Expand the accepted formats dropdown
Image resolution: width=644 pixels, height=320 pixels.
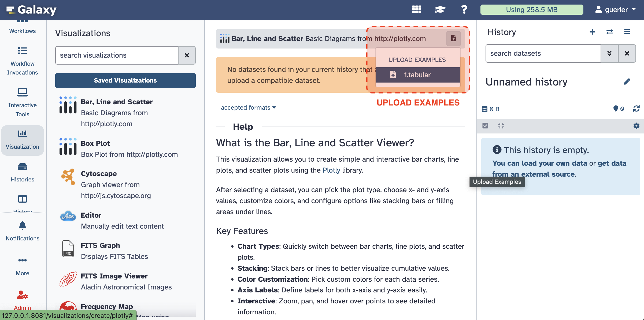click(x=248, y=107)
